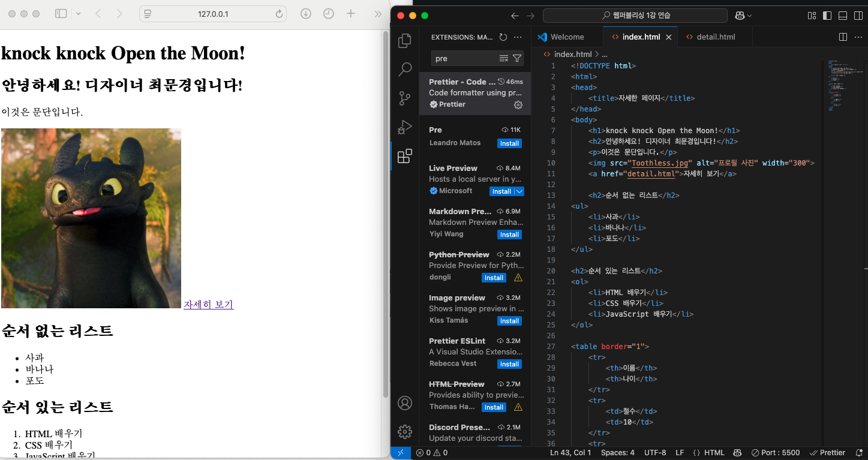Open the Manage gear at the activity bar bottom
Viewport: 868px width, 460px height.
tap(405, 431)
